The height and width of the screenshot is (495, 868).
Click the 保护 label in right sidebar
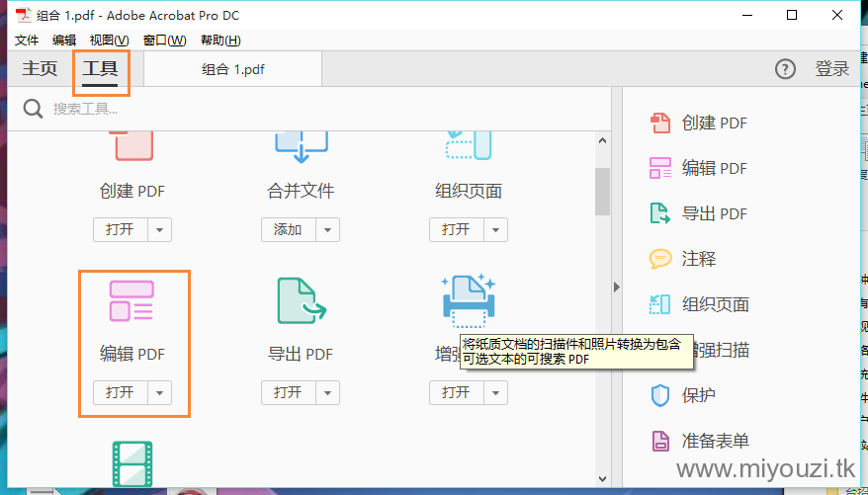(x=699, y=395)
